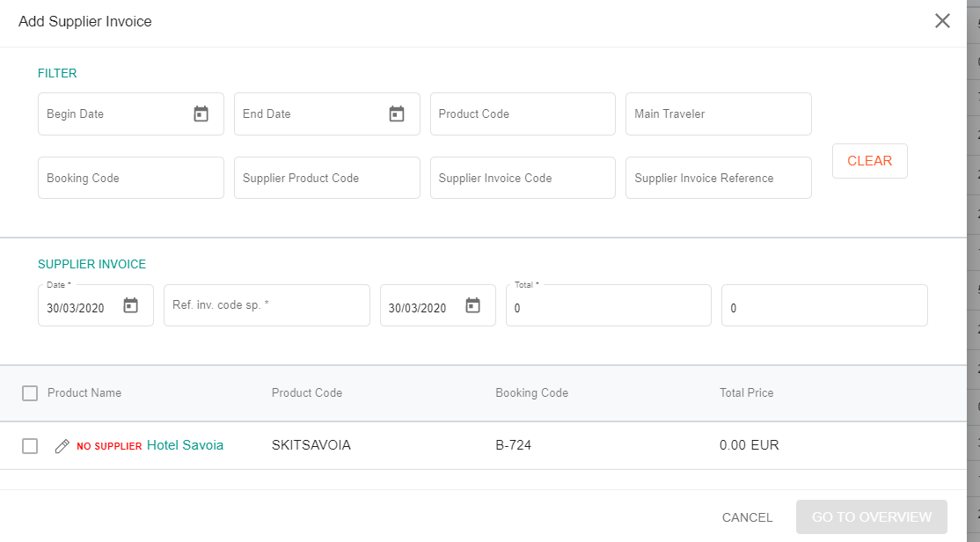Click the unlabeled field containing 0 after Total

824,305
